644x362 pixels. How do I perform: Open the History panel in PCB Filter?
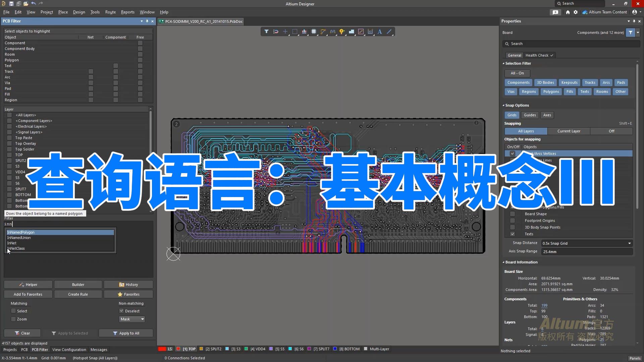(x=128, y=284)
